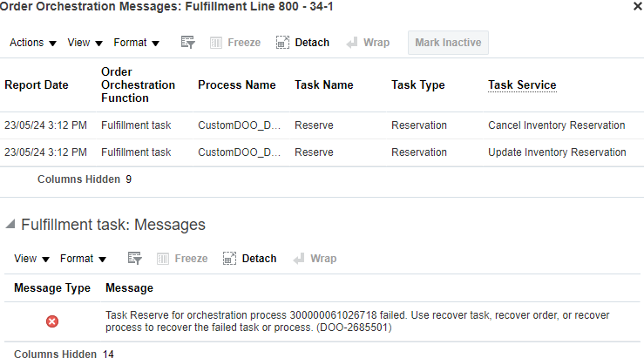The height and width of the screenshot is (358, 644).
Task: Click the Mark Inactive button
Action: [448, 43]
